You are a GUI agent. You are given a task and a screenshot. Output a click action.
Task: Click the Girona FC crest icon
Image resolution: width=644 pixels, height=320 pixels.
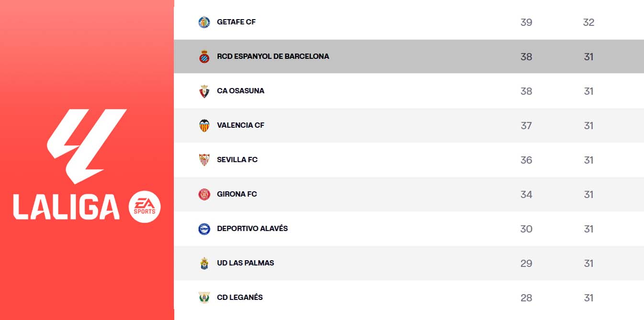tap(204, 194)
